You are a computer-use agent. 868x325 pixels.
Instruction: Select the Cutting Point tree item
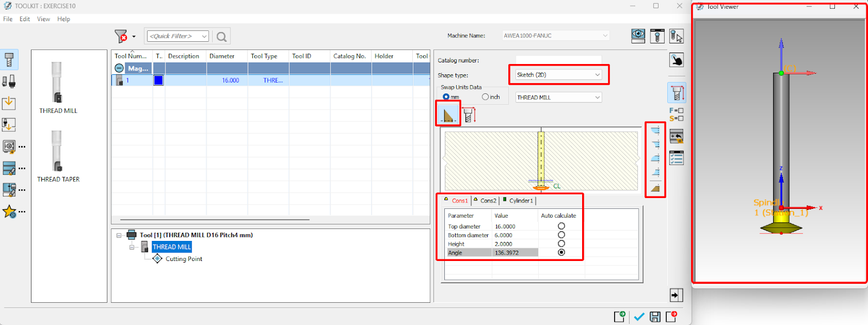click(183, 259)
